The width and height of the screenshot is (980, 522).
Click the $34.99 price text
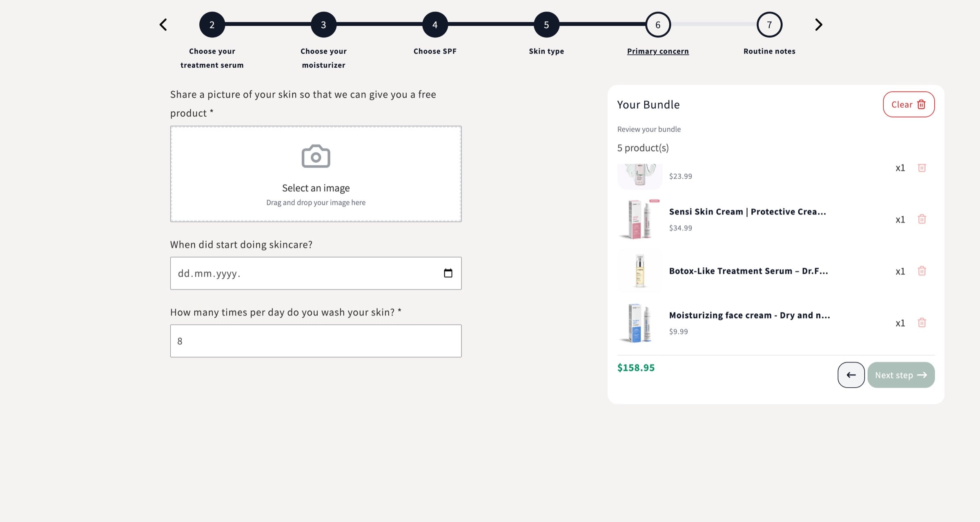[x=680, y=228]
